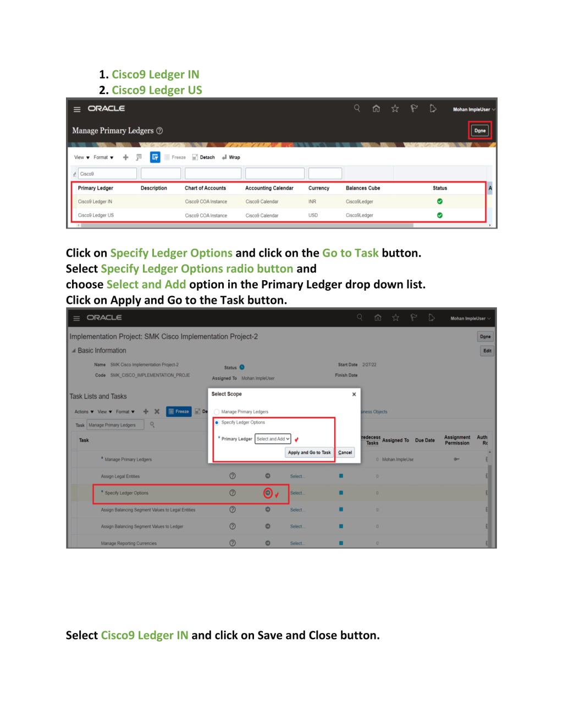This screenshot has width=563, height=728.
Task: Open Actions menu in Task Lists toolbar
Action: (84, 412)
